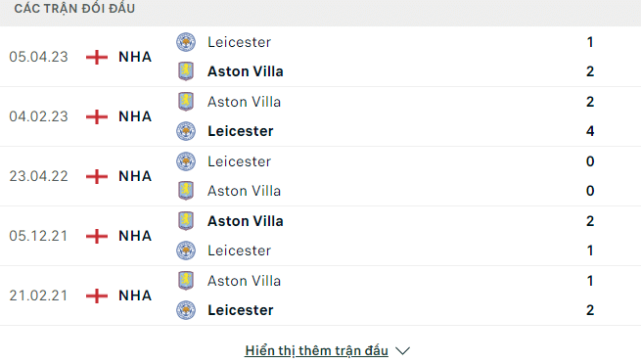641x364 pixels.
Task: Click Aston Villa crest in 04.02.23 match
Action: click(186, 102)
